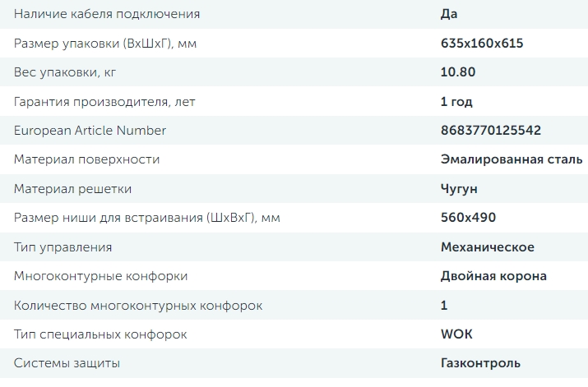Click the 'Материал поверхности' label
Image resolution: width=588 pixels, height=387 pixels.
click(86, 159)
